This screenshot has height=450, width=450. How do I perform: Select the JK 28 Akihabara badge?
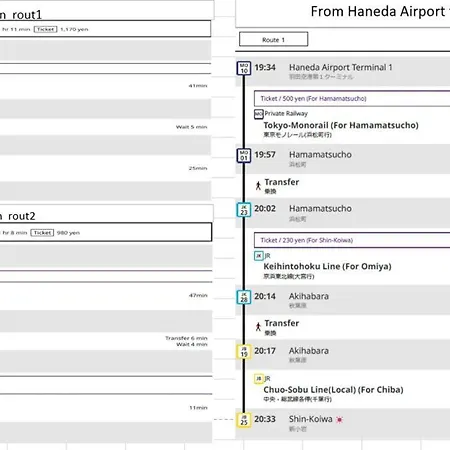point(244,297)
